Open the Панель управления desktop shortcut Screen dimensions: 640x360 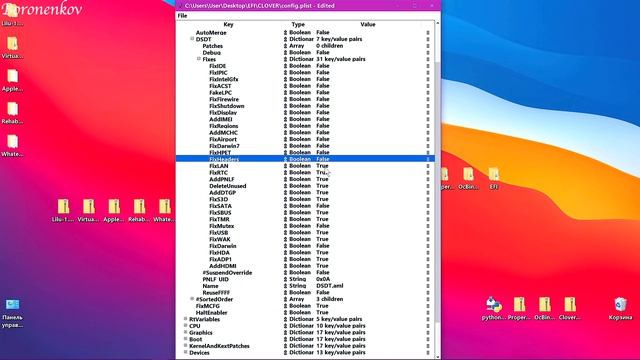(x=12, y=313)
